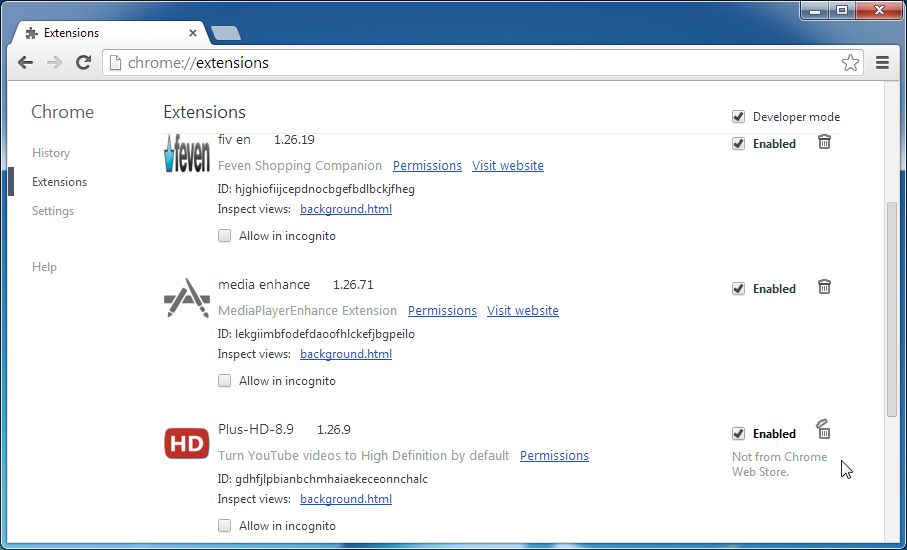Click the media enhance extension name
Screen dimensions: 907x550
tap(264, 285)
